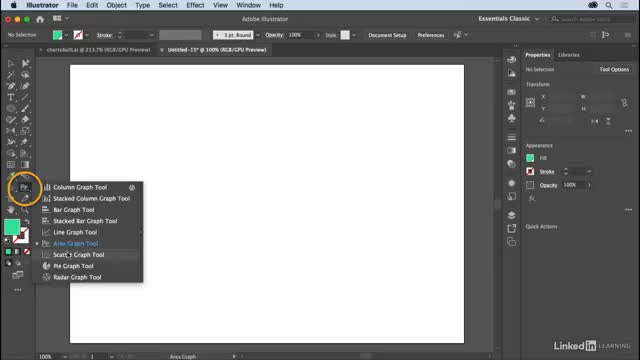Screen dimensions: 640x360
Task: Click the green Fill swatch in Appearance
Action: point(530,158)
